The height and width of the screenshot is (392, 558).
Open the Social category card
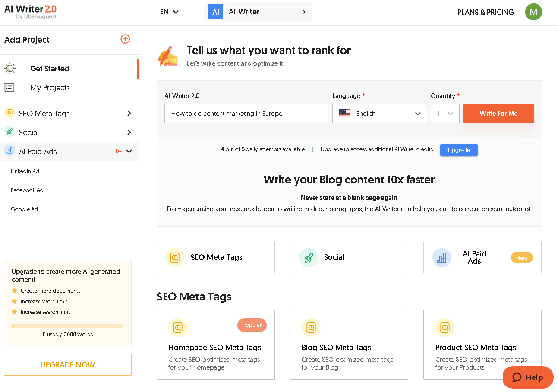pyautogui.click(x=349, y=257)
